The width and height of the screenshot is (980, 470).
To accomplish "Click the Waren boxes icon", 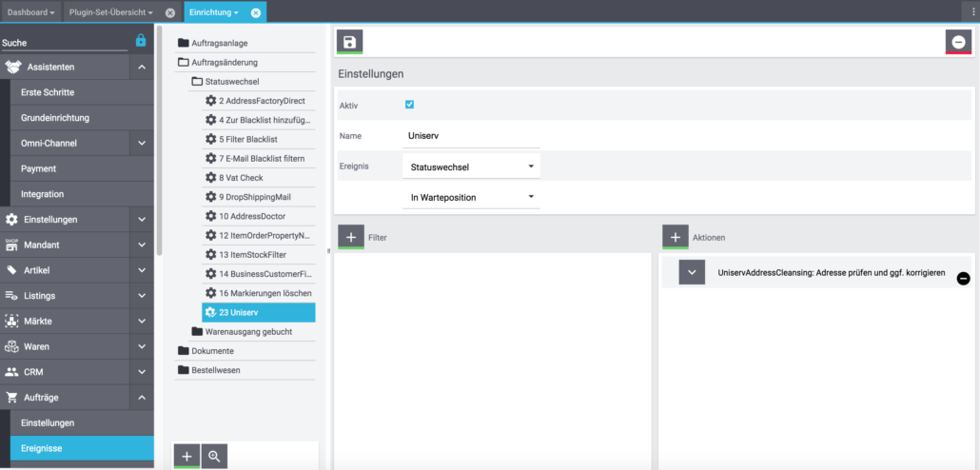I will 11,346.
